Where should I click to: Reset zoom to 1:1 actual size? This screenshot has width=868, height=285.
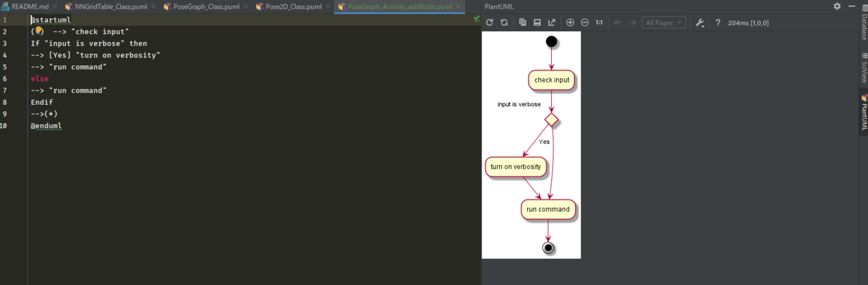599,22
